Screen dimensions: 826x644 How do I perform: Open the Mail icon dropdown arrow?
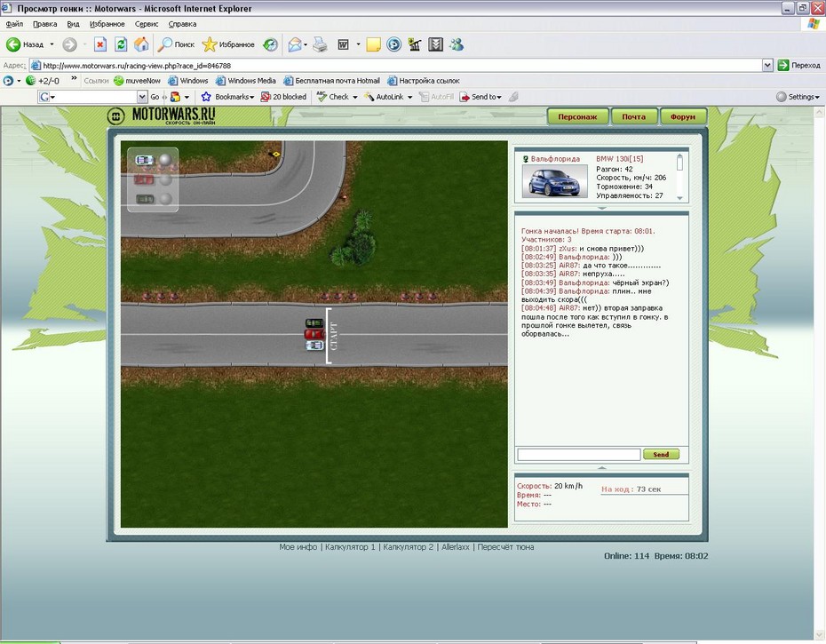306,44
